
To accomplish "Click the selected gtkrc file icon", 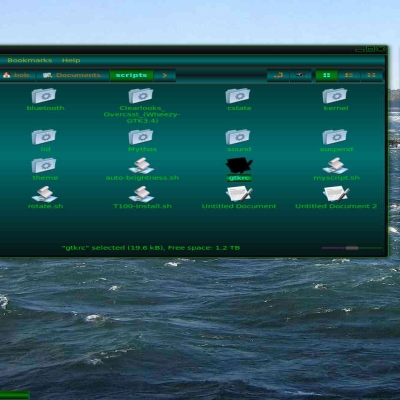I will click(x=239, y=166).
